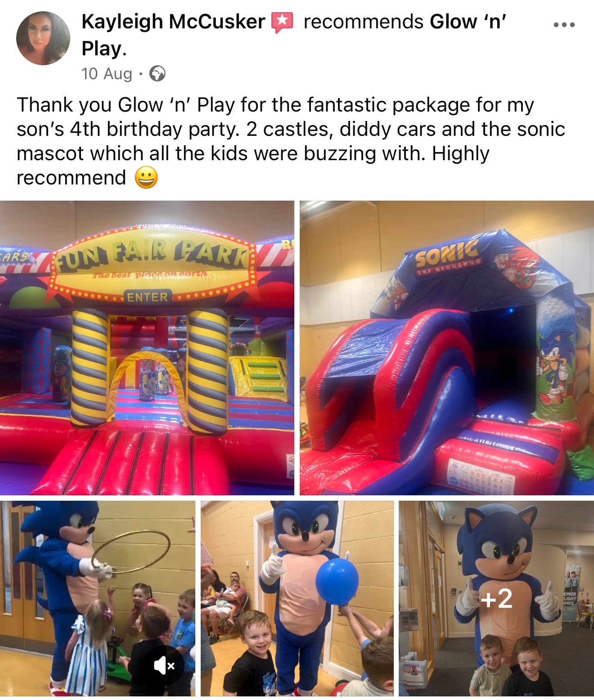The width and height of the screenshot is (594, 700).
Task: Tap the ENTER sign in castle photo
Action: 148,297
